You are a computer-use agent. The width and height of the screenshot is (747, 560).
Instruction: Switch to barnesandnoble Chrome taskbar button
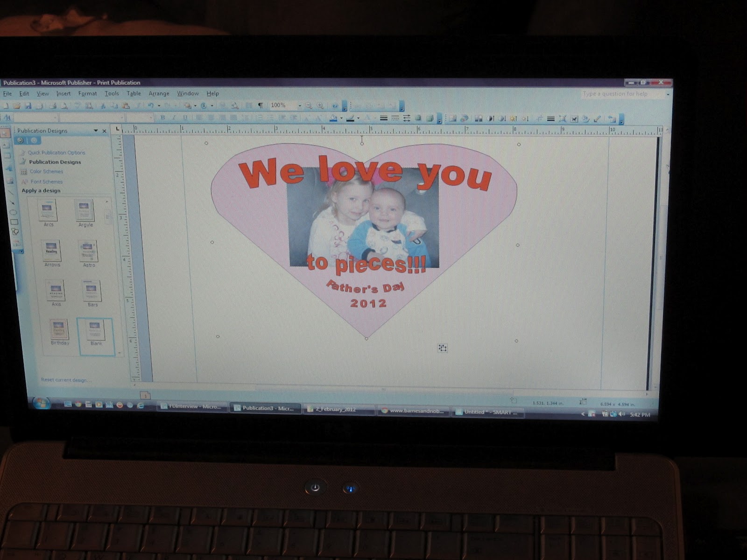tap(414, 411)
